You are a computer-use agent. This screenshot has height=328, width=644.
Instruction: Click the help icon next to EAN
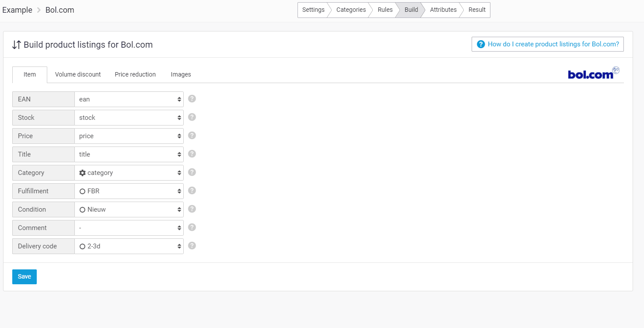pos(192,99)
